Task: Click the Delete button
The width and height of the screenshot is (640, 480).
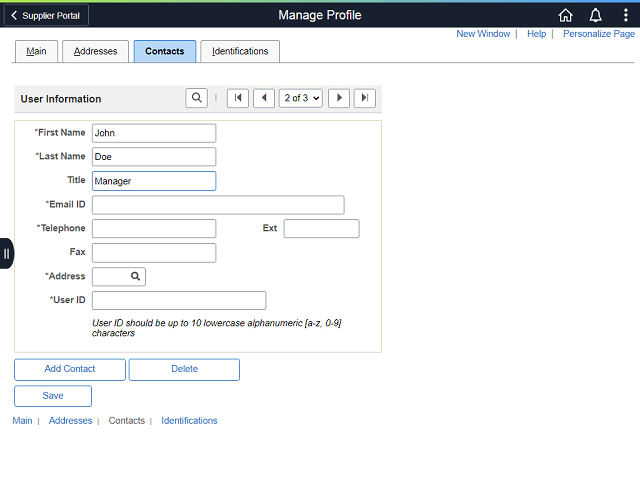Action: [x=184, y=369]
